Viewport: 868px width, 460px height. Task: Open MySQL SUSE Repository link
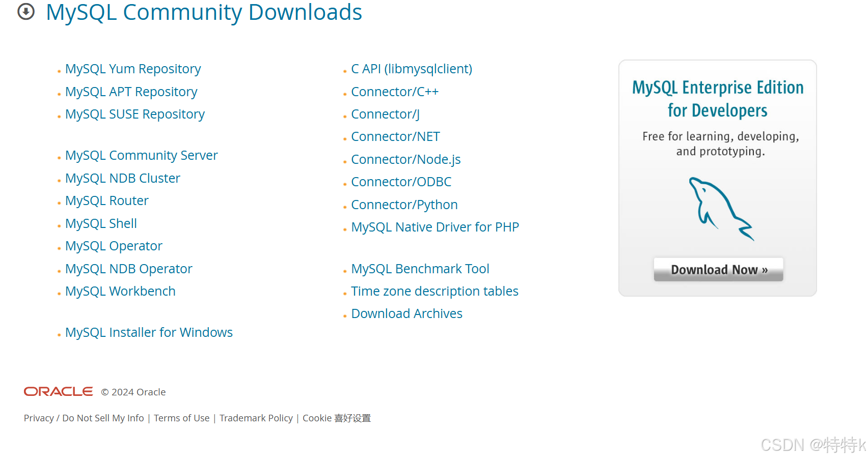coord(135,114)
